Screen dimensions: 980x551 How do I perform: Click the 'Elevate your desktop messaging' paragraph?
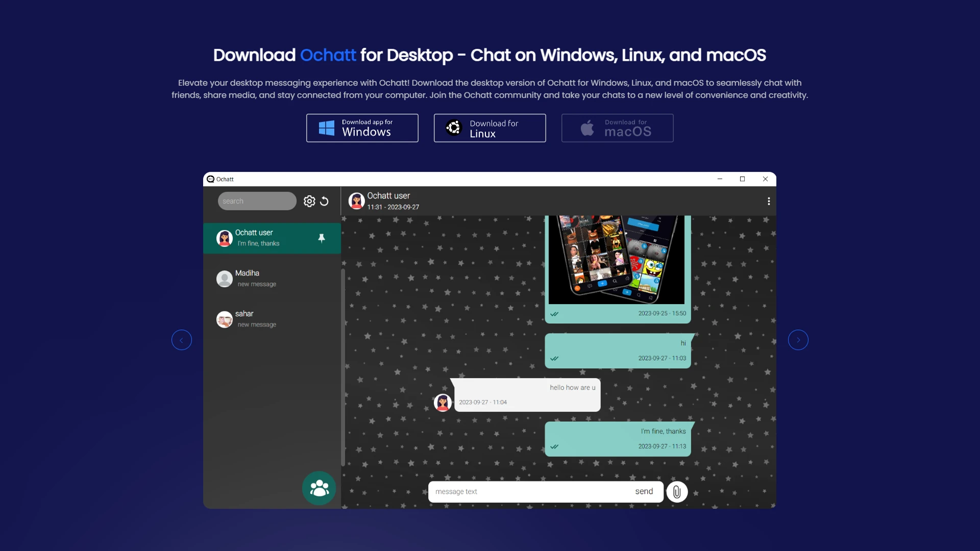(x=489, y=89)
